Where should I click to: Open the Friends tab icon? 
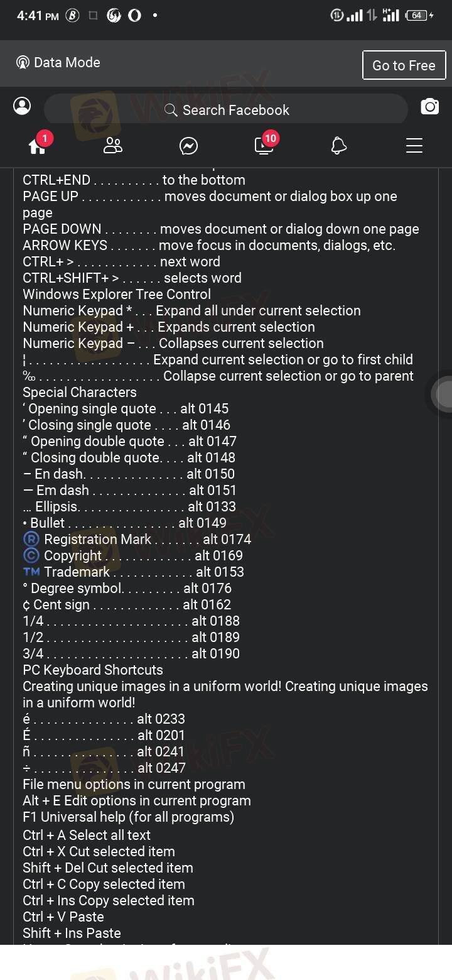point(113,146)
